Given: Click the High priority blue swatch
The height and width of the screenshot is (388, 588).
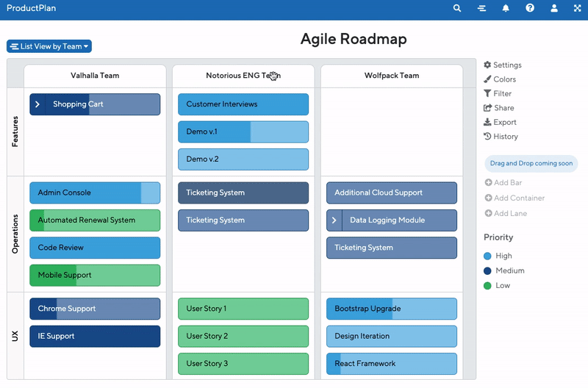Looking at the screenshot, I should [x=487, y=256].
